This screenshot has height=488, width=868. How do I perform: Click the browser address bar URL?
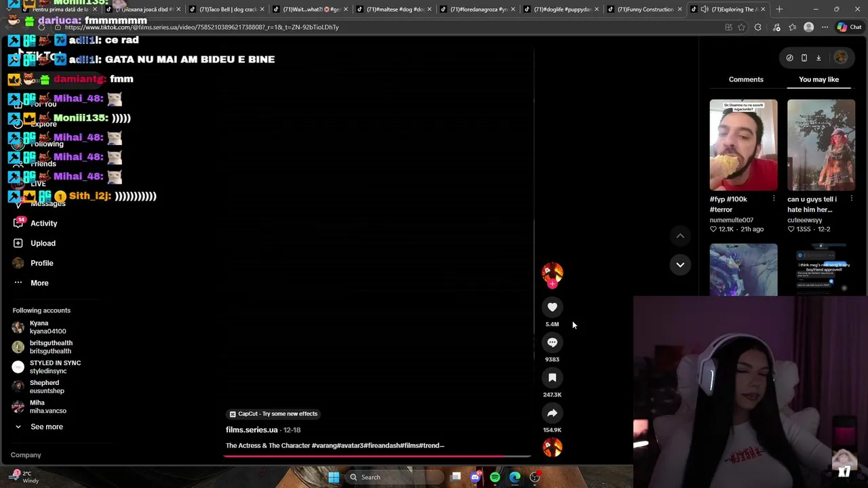click(202, 27)
